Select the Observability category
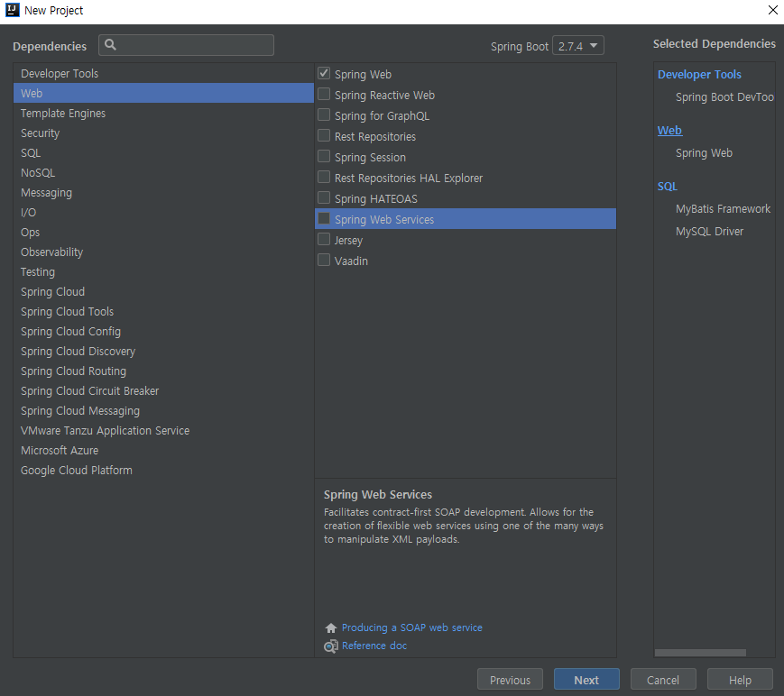Image resolution: width=784 pixels, height=696 pixels. [x=163, y=252]
